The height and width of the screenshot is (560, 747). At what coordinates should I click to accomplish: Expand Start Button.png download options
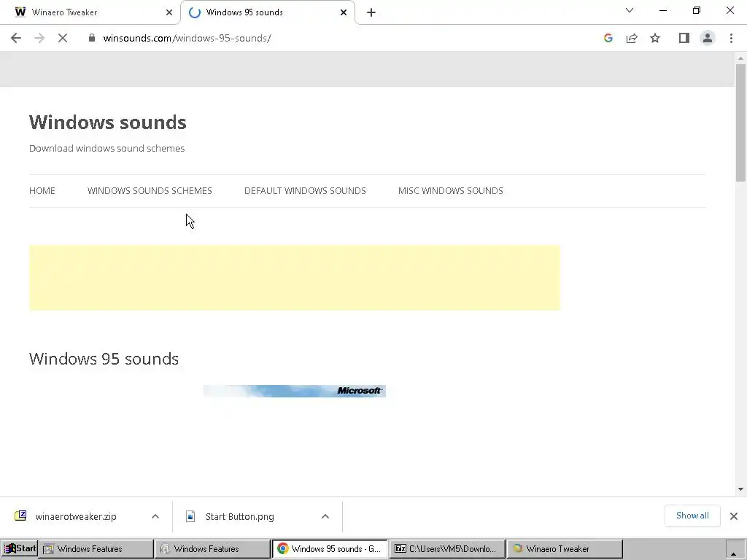click(325, 517)
